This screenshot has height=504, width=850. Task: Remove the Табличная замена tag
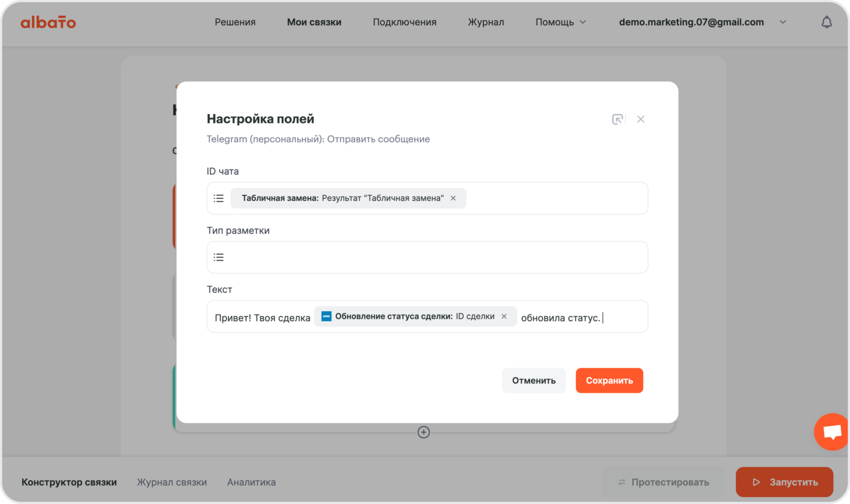453,198
